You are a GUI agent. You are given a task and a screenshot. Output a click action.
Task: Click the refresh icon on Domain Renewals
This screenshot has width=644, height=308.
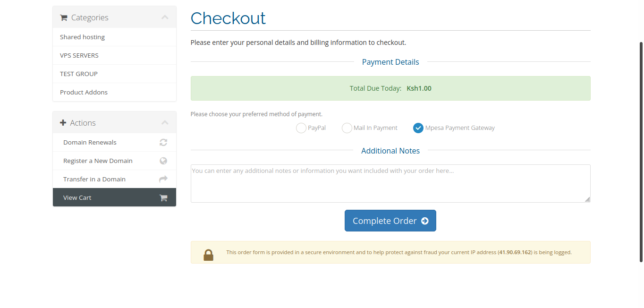[163, 142]
